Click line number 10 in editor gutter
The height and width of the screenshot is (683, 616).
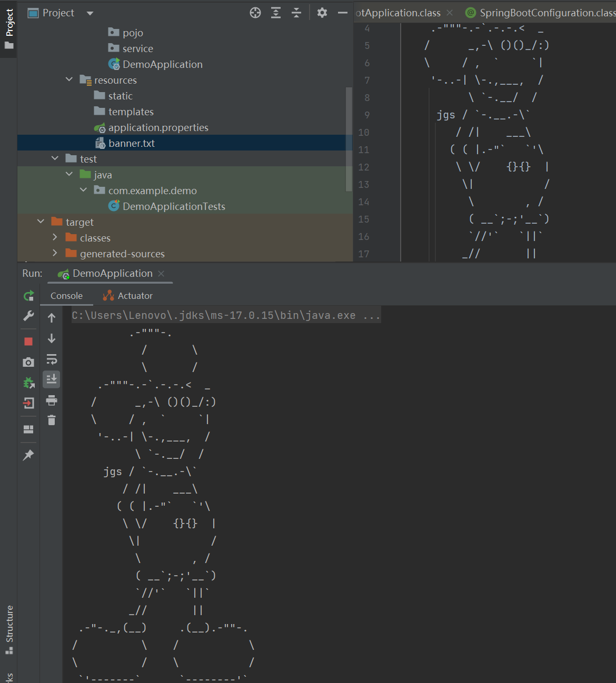pyautogui.click(x=364, y=133)
